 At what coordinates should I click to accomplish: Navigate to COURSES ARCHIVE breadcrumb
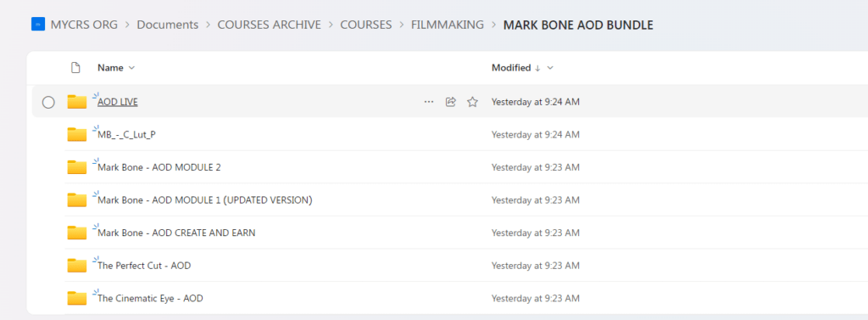[x=269, y=25]
